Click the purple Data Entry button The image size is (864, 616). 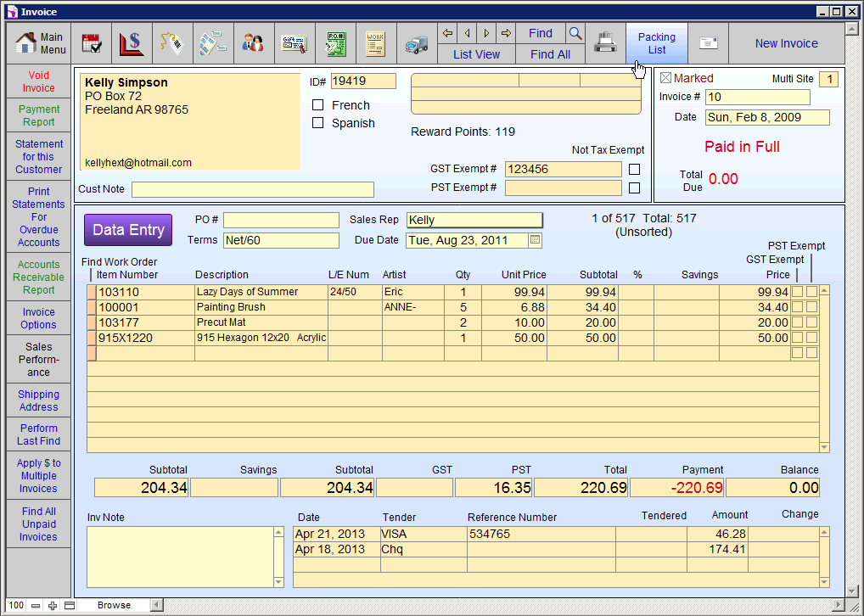coord(128,230)
